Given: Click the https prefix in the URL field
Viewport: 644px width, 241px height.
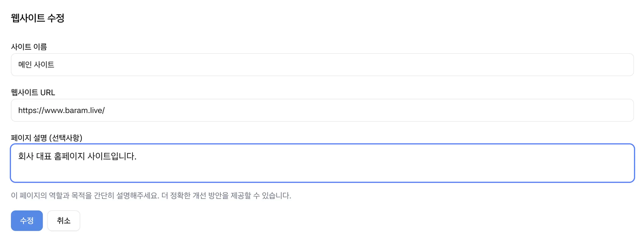Looking at the screenshot, I should point(26,110).
